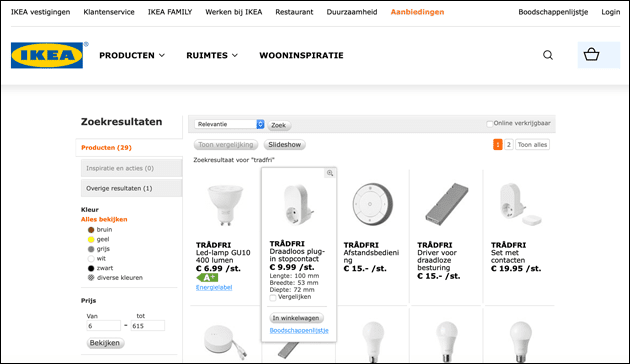The height and width of the screenshot is (364, 630).
Task: Click the Van price input field
Action: (103, 326)
